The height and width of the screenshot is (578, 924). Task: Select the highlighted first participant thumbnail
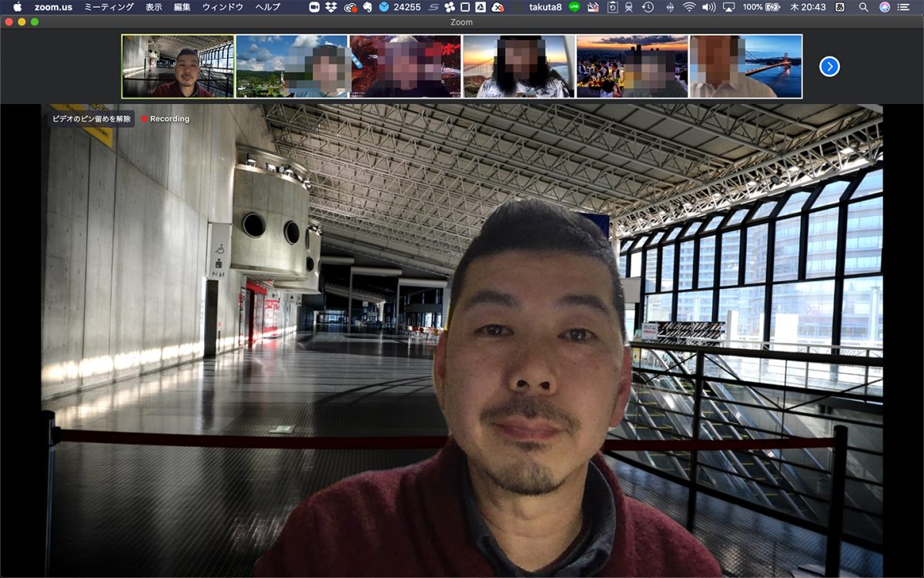178,66
